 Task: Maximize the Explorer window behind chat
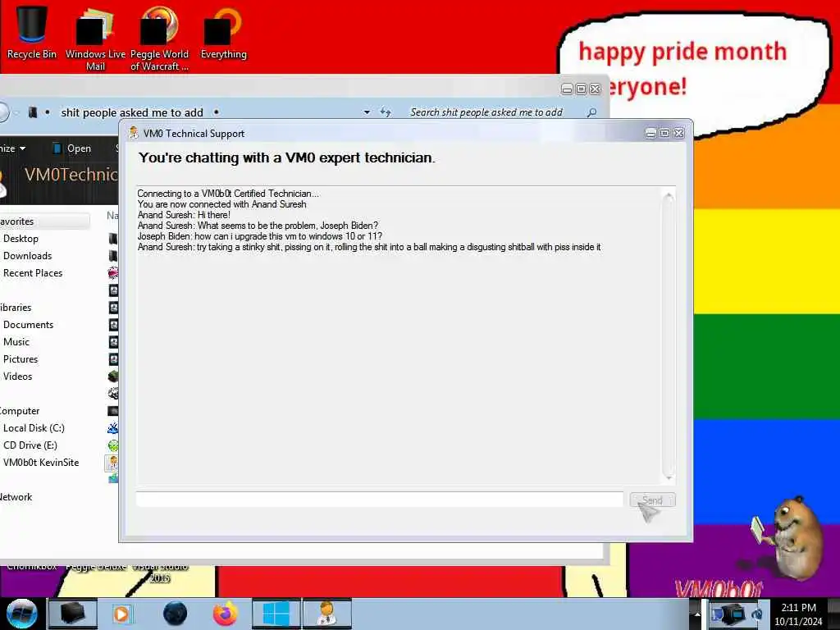[x=581, y=89]
